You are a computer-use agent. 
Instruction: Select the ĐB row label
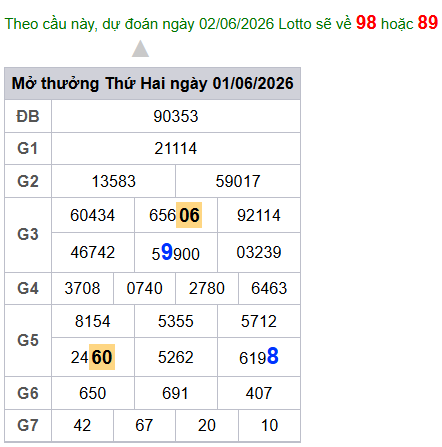28,117
